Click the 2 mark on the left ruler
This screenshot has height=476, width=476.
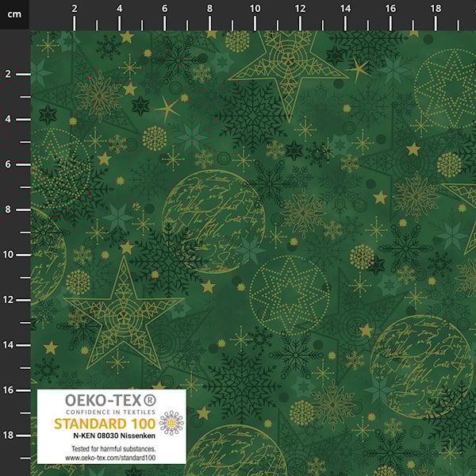click(x=8, y=74)
